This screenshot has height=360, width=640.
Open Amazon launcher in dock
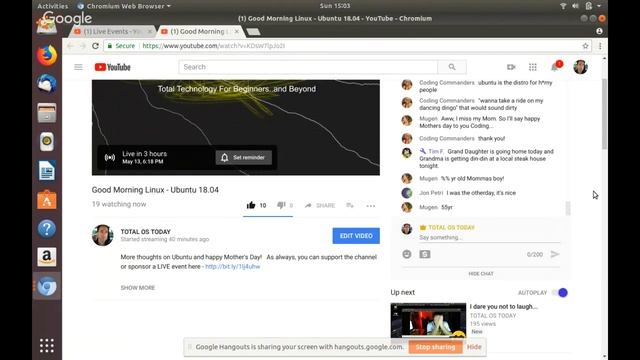pos(47,257)
